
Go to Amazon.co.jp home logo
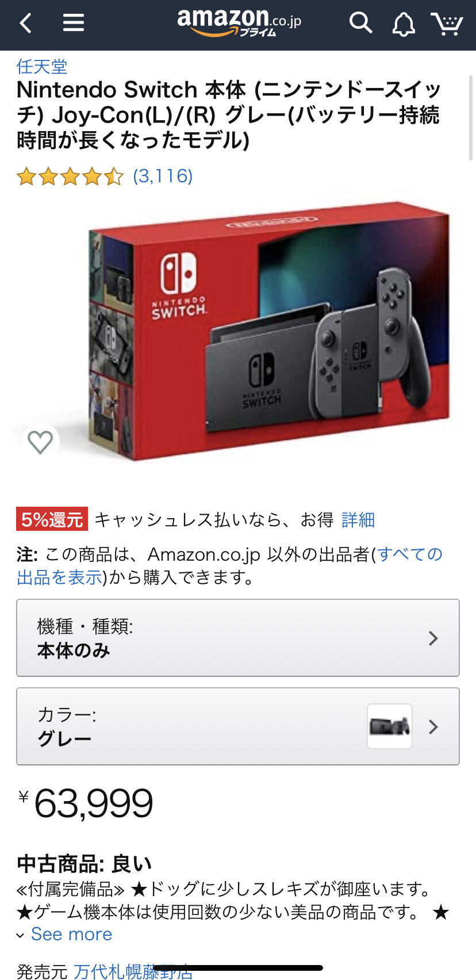[239, 23]
